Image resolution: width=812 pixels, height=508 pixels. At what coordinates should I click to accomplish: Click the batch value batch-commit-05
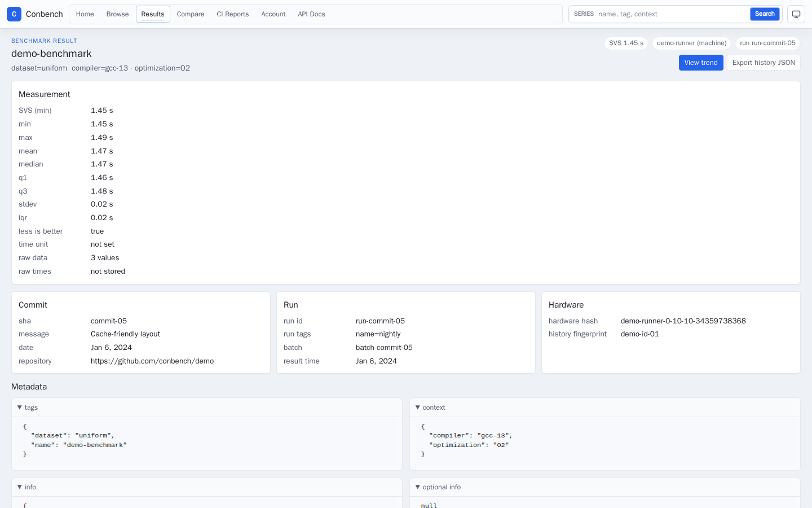pyautogui.click(x=384, y=348)
